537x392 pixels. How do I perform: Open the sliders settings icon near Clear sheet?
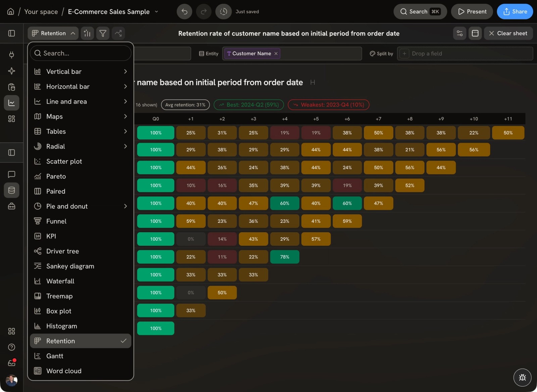click(x=459, y=33)
